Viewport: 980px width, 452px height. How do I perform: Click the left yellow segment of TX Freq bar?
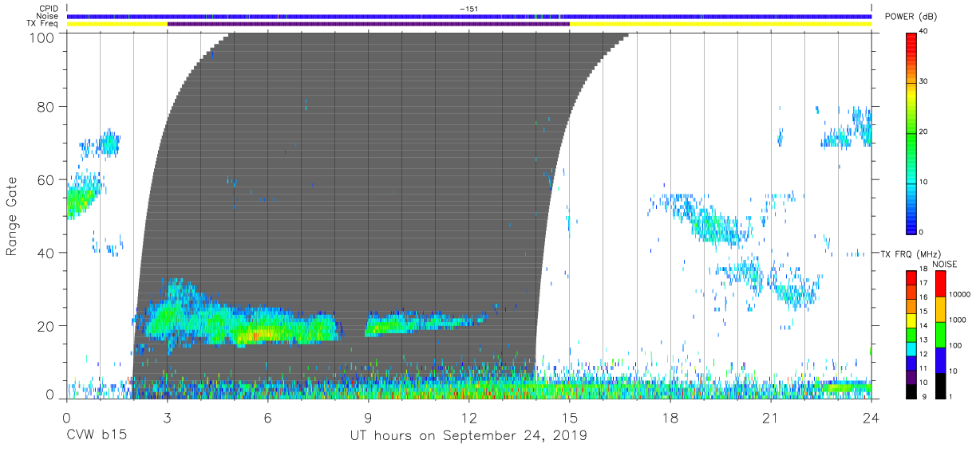tap(117, 24)
